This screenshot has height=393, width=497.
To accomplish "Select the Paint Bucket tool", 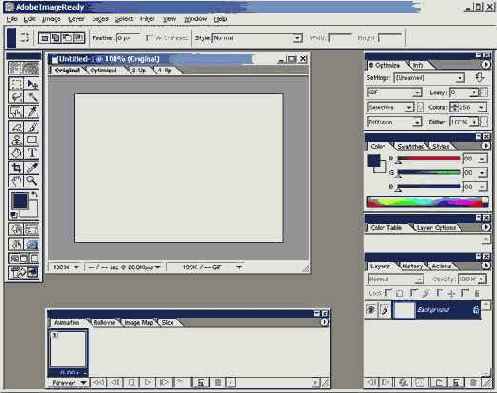I will pyautogui.click(x=16, y=153).
